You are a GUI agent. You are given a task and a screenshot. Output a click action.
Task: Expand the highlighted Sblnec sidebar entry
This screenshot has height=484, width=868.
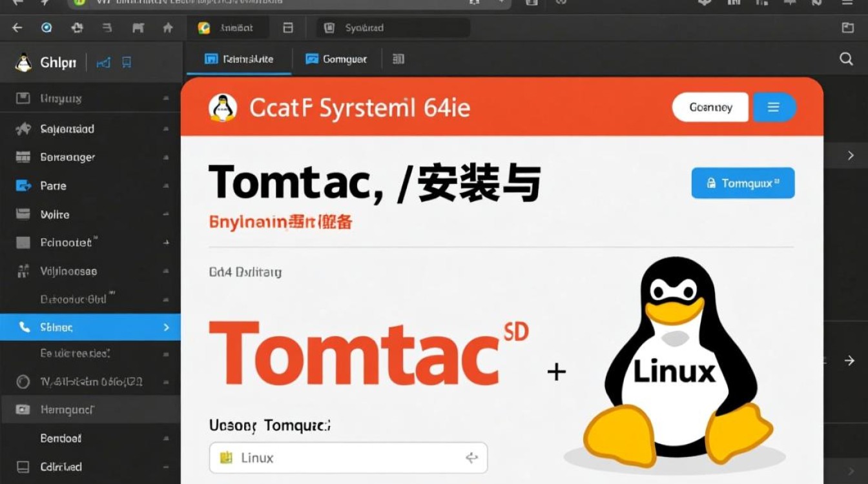(167, 327)
